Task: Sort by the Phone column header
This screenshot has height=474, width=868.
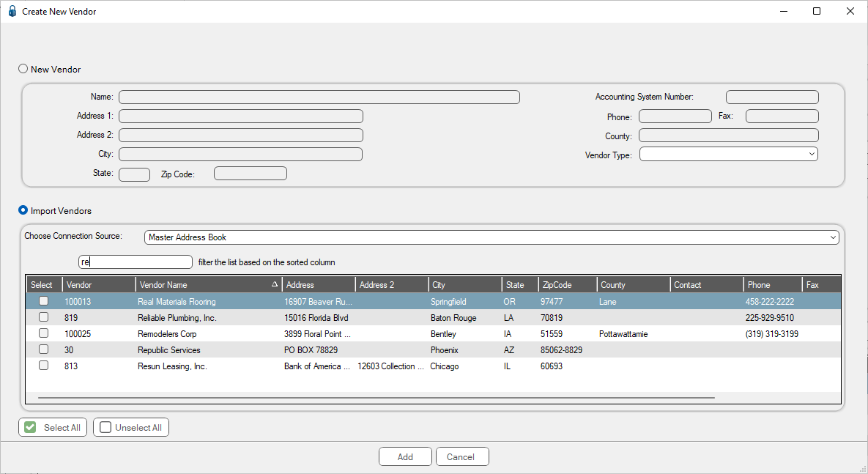Action: 773,285
